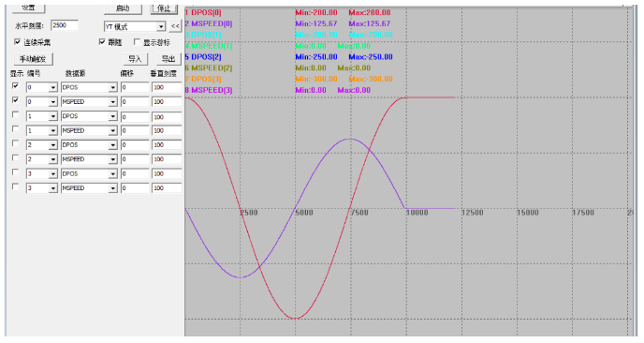
Task: Click the horizontal scale input field
Action: (x=65, y=25)
